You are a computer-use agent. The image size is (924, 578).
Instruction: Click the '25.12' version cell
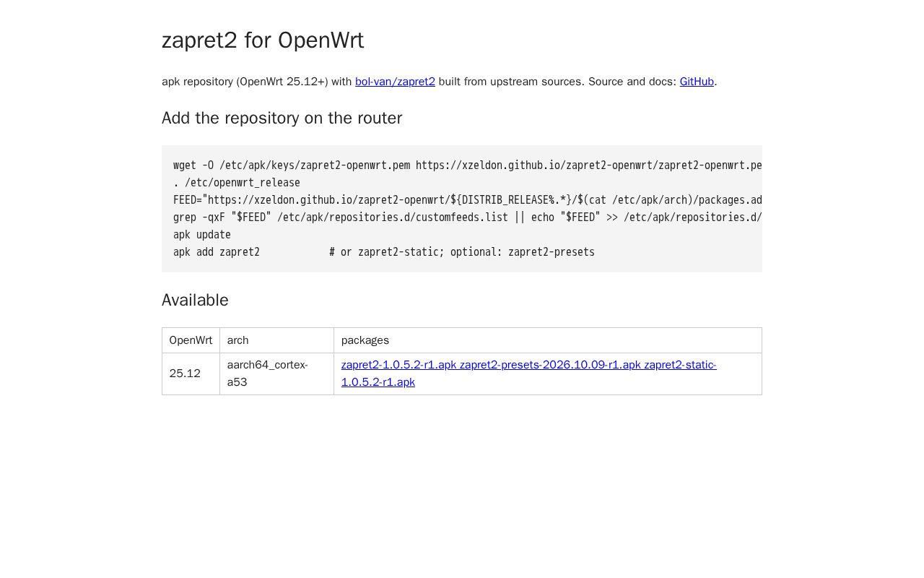[191, 374]
